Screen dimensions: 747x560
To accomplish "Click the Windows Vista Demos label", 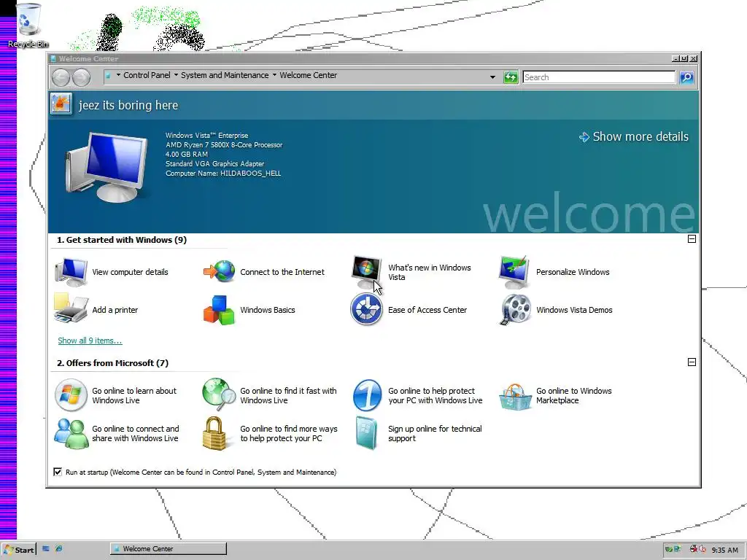I will point(574,310).
